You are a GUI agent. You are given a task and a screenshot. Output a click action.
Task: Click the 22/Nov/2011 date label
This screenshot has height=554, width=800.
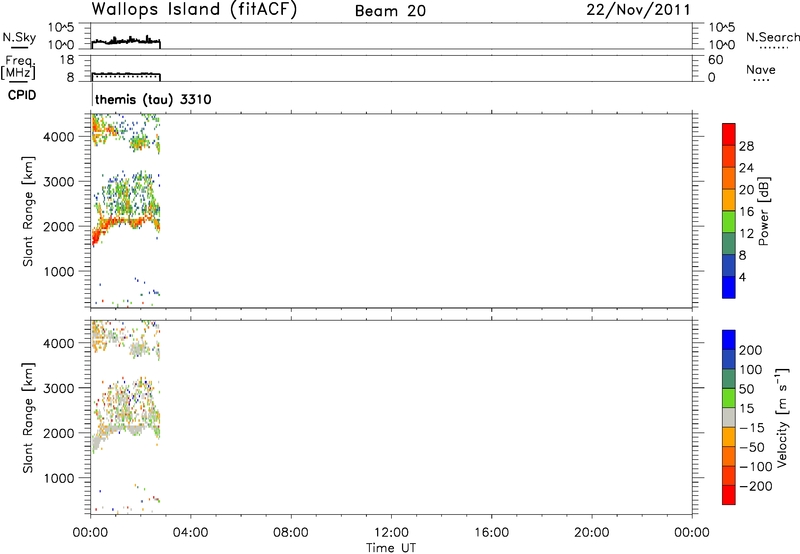638,10
